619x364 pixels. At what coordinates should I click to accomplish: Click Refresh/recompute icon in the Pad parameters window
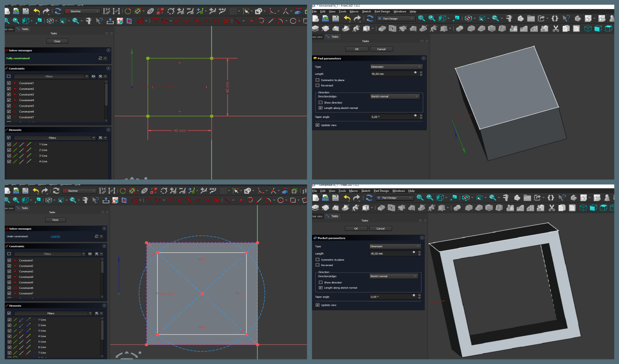(x=370, y=18)
